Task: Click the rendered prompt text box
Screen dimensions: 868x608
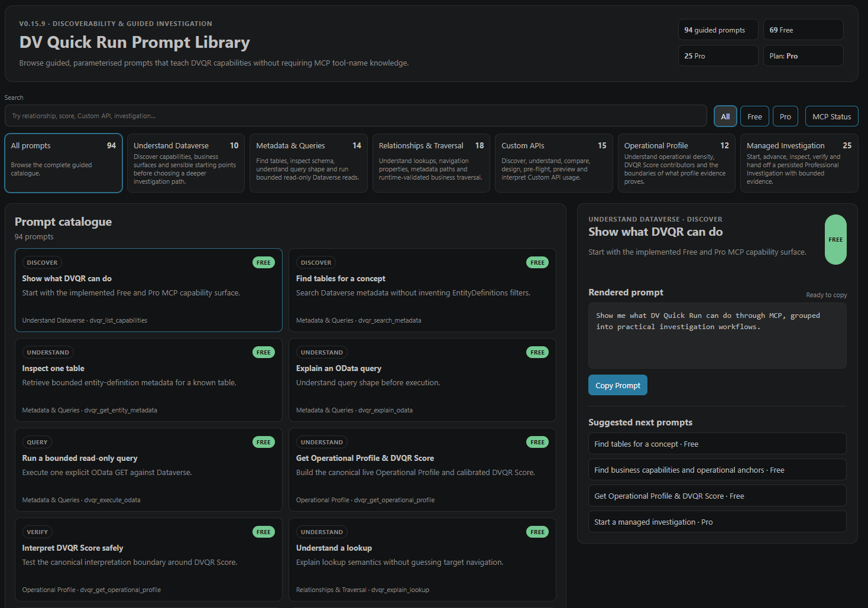Action: [x=717, y=336]
